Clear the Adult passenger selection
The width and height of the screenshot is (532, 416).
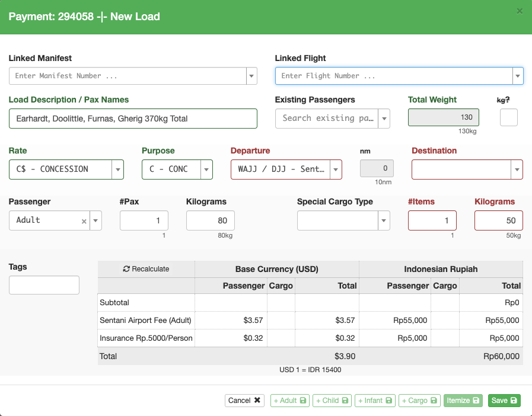(84, 220)
